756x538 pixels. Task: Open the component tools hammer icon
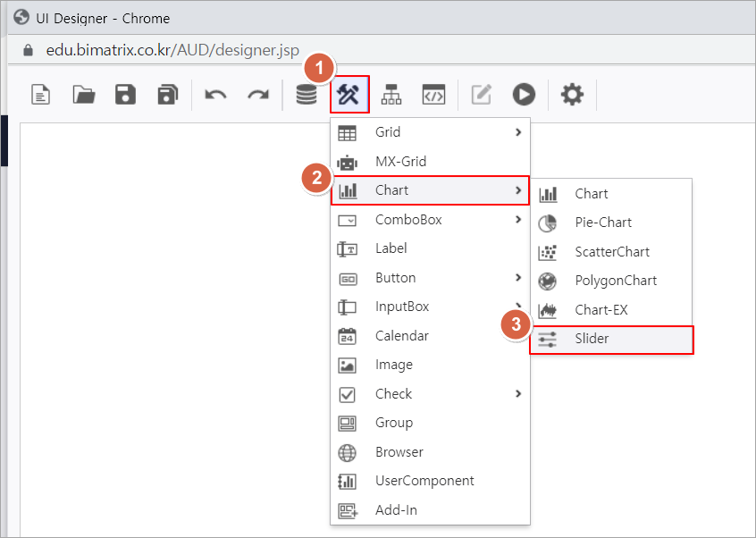coord(349,94)
